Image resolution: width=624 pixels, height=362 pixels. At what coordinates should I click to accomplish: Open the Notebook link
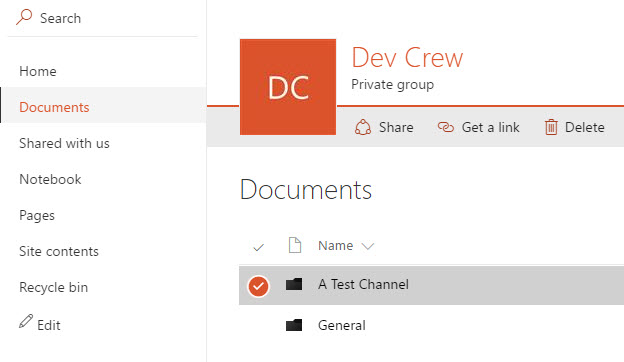[50, 179]
